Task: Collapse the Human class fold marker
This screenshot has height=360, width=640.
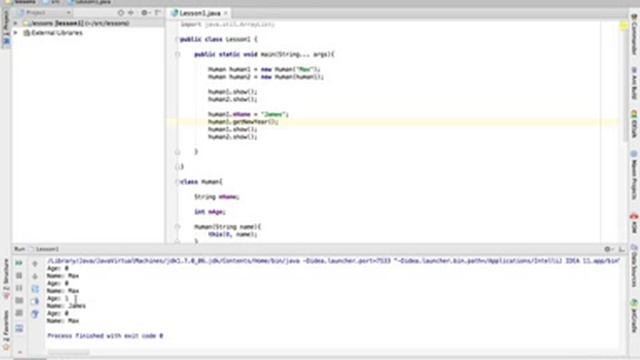Action: coord(177,182)
